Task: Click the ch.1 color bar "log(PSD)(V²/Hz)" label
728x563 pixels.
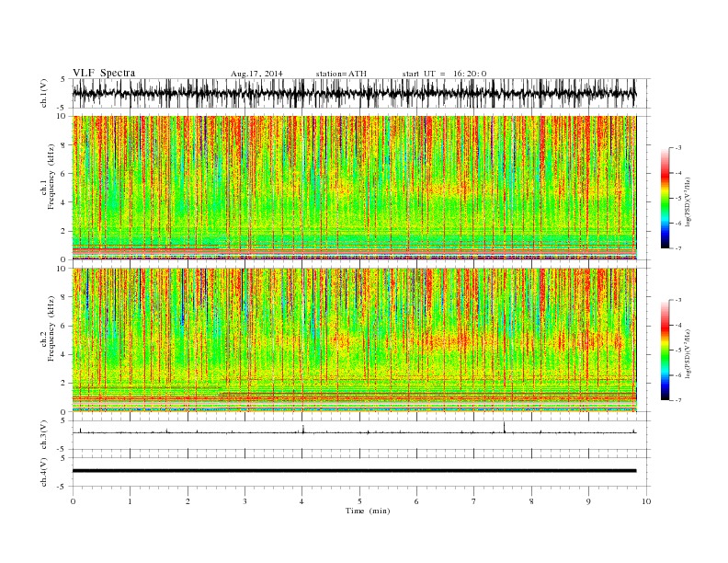Action: pyautogui.click(x=688, y=201)
